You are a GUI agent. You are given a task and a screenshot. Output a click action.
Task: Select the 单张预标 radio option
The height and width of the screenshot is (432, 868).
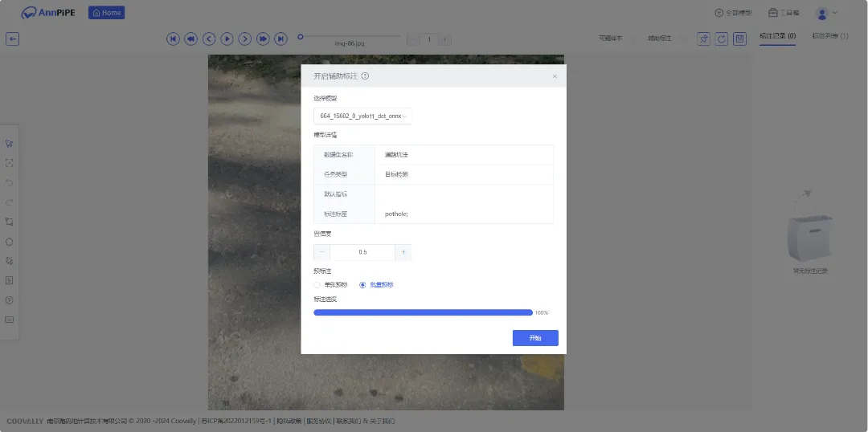click(331, 285)
